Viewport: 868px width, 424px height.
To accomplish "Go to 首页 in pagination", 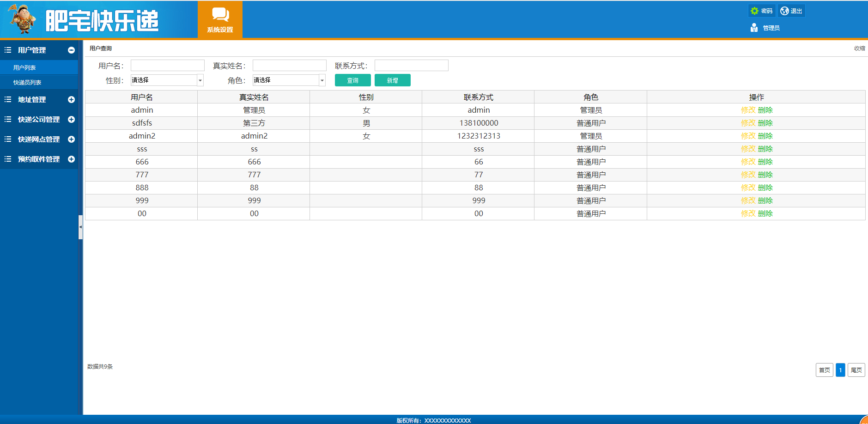I will coord(824,370).
